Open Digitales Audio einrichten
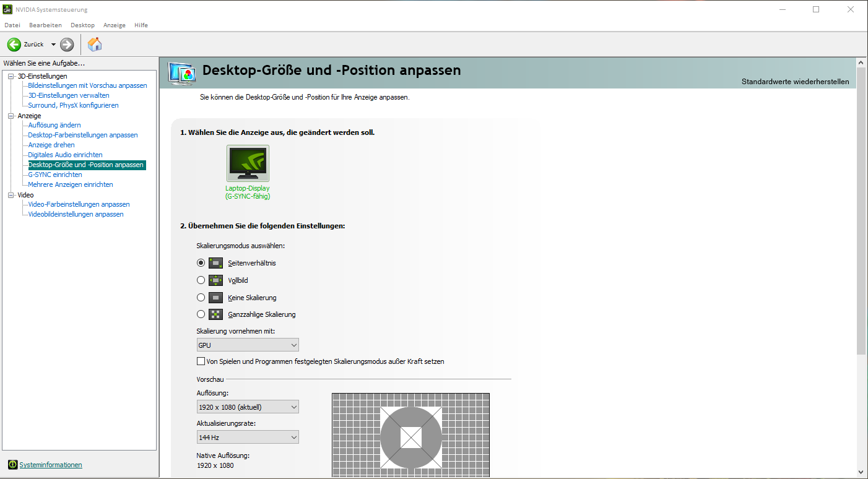The height and width of the screenshot is (479, 868). coord(65,155)
